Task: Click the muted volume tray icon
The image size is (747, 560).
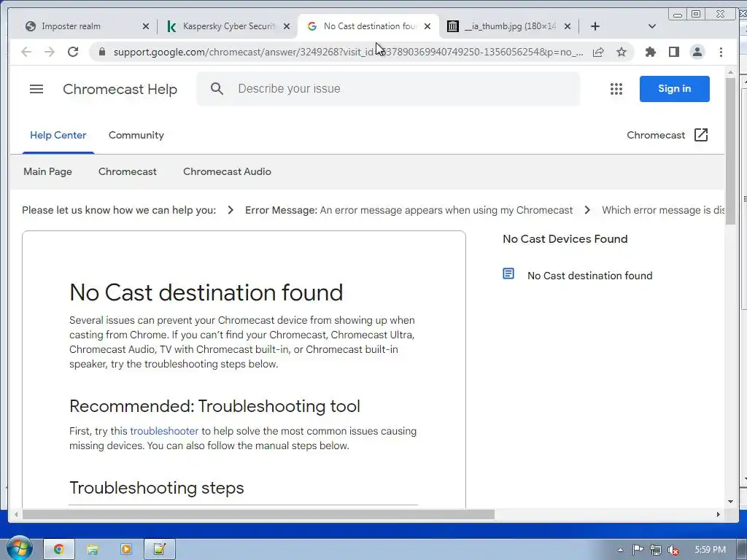Action: pos(673,550)
